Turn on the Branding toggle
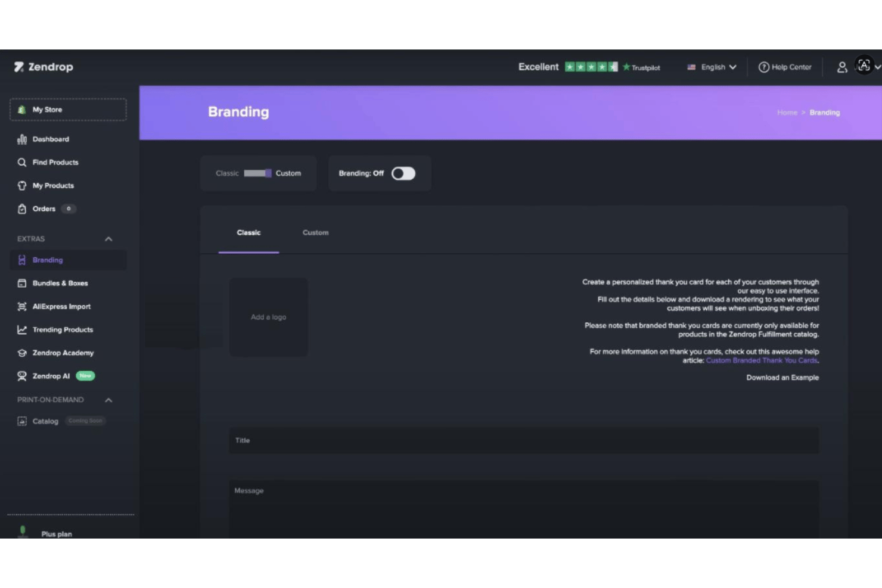The width and height of the screenshot is (882, 588). pyautogui.click(x=403, y=173)
